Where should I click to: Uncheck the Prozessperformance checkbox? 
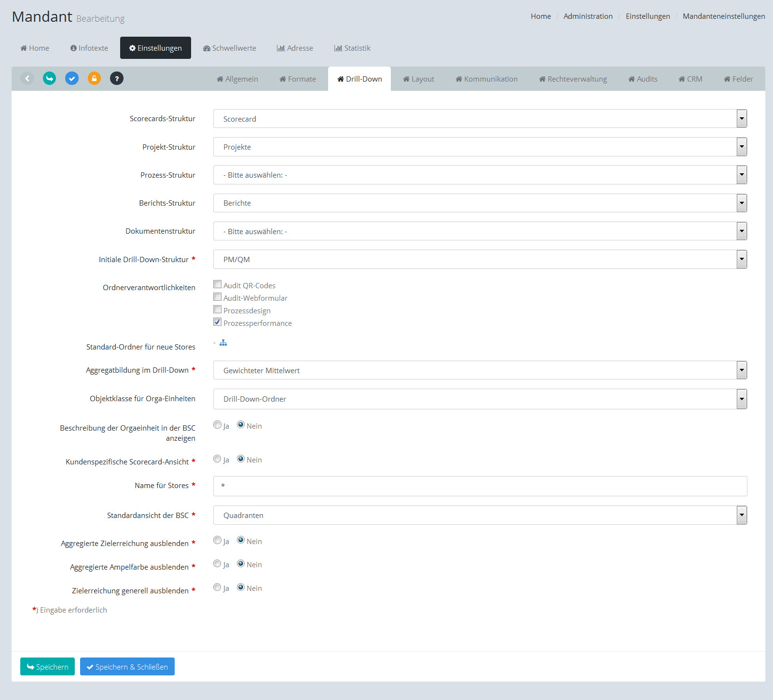[218, 322]
